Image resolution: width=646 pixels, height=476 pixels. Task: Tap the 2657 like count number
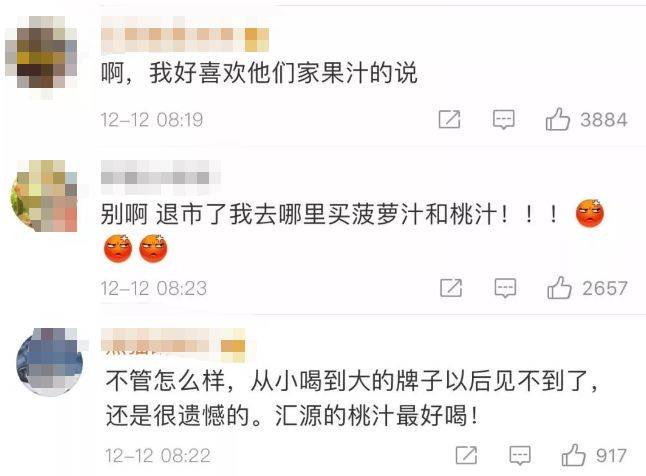point(605,288)
